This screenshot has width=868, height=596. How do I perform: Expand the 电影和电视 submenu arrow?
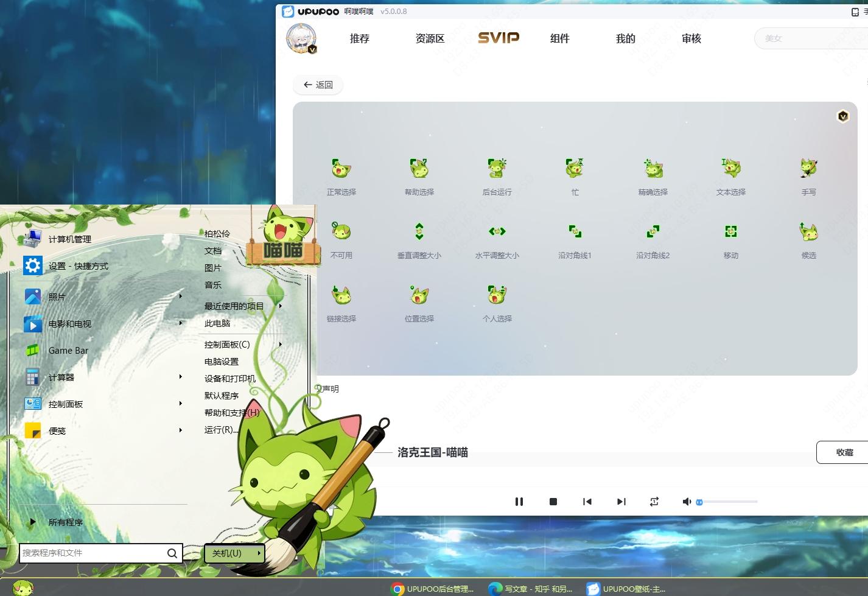point(181,323)
